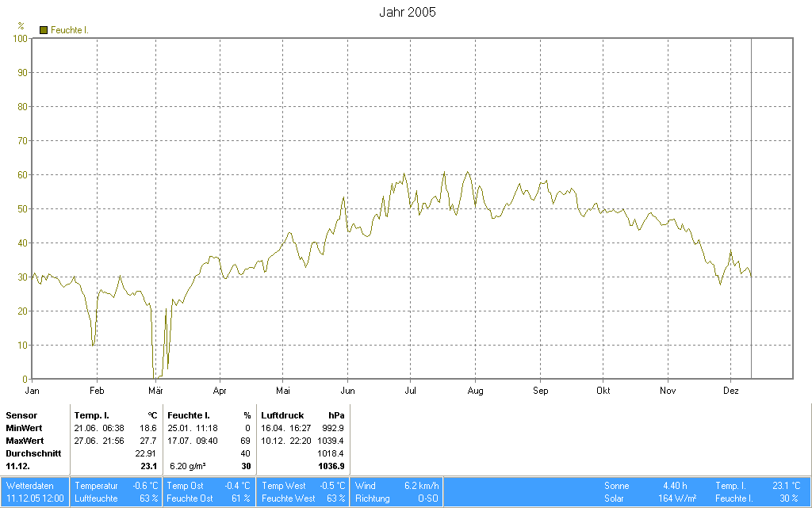Click the Wind speed status bar panel
812x508 pixels.
tap(396, 486)
